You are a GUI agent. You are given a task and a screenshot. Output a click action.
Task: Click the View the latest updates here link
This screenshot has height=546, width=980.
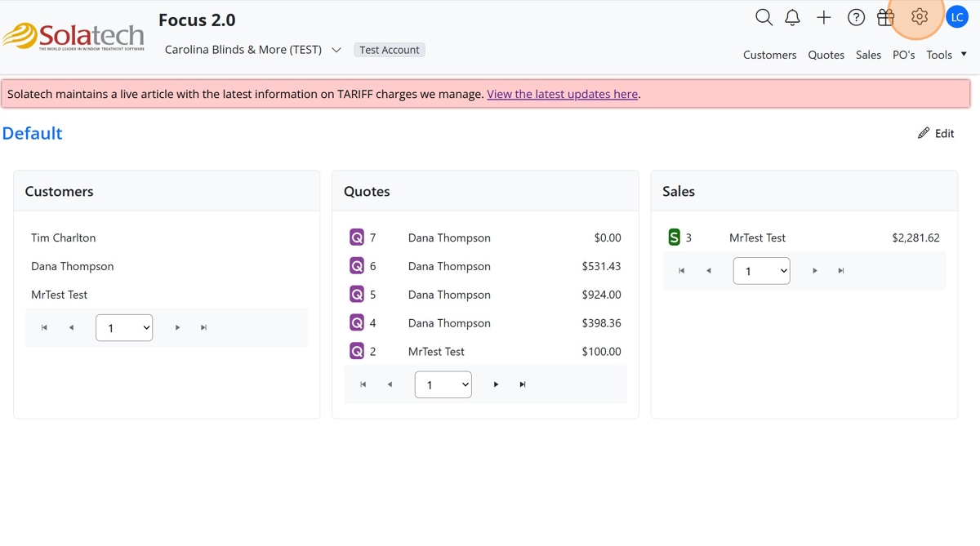click(x=562, y=94)
